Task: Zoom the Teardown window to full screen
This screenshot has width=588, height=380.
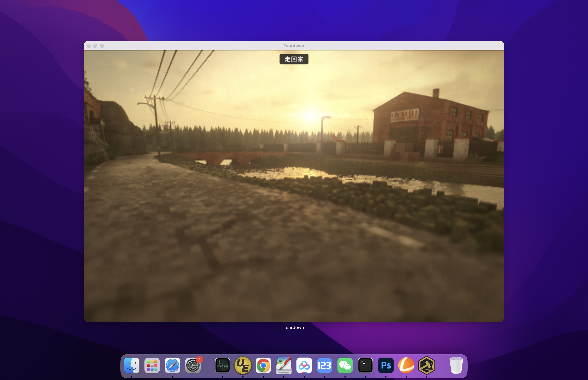Action: pos(102,46)
